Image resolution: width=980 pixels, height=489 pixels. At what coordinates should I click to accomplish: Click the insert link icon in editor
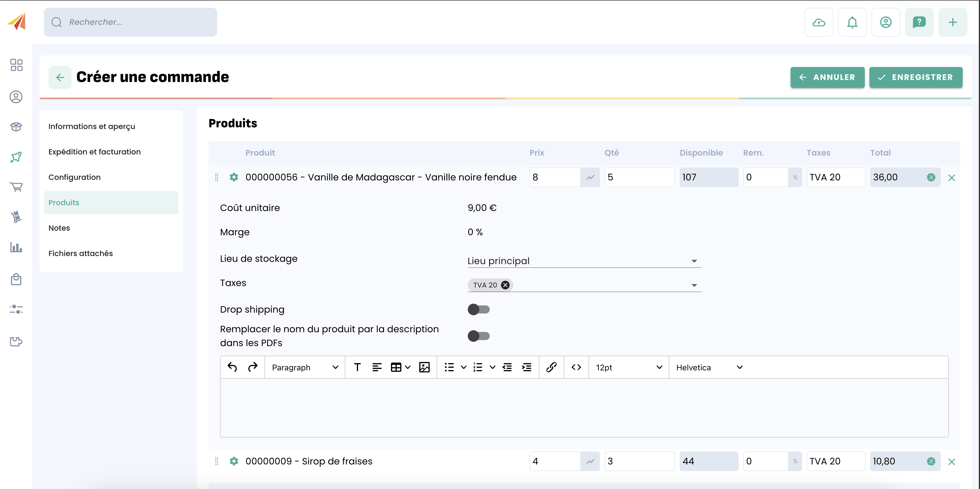[x=551, y=367]
